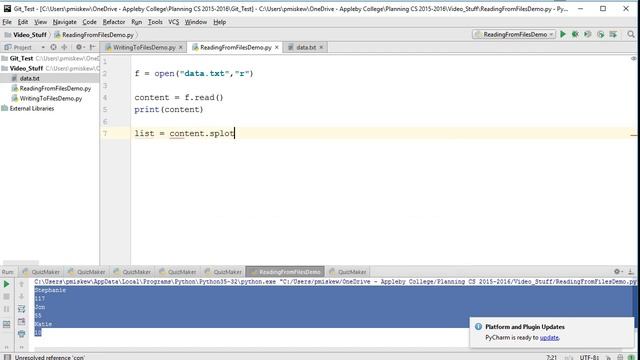This screenshot has width=640, height=360.
Task: Click the 'content = f.read()' line
Action: click(179, 98)
